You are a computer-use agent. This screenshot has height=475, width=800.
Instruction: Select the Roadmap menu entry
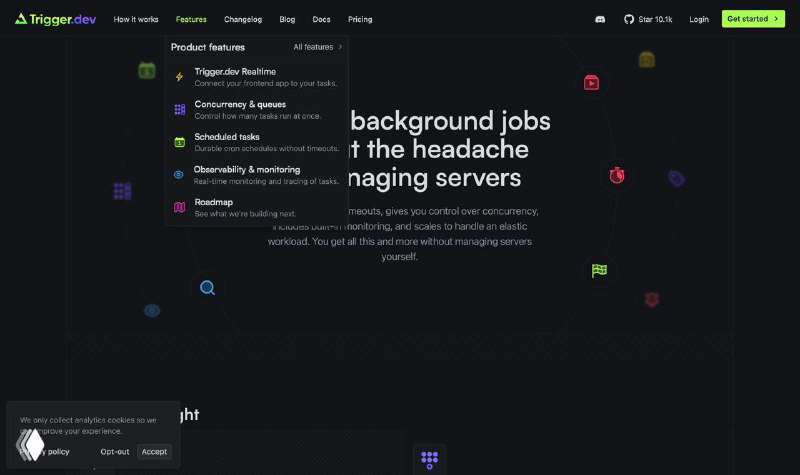257,208
